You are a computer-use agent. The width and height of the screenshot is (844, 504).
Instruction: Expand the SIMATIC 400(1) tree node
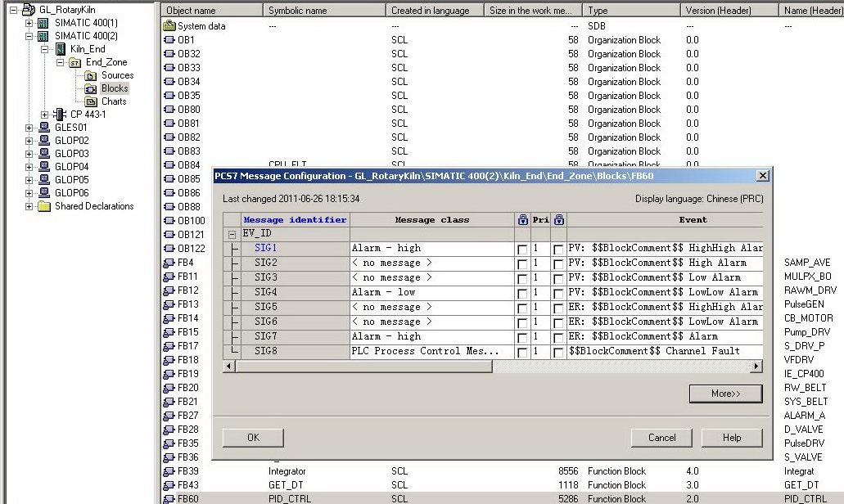29,23
